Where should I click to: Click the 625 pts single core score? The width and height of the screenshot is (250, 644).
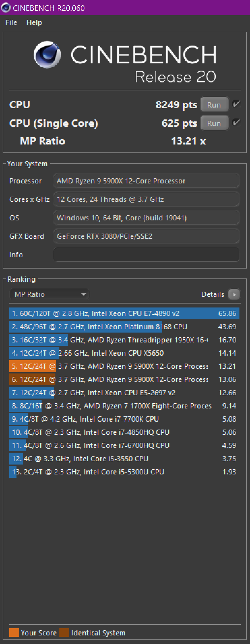point(179,123)
